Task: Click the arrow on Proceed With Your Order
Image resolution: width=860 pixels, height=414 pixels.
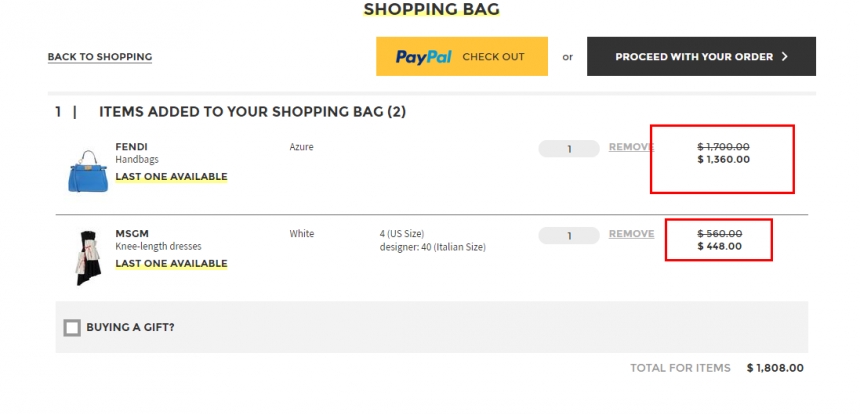Action: click(x=784, y=56)
